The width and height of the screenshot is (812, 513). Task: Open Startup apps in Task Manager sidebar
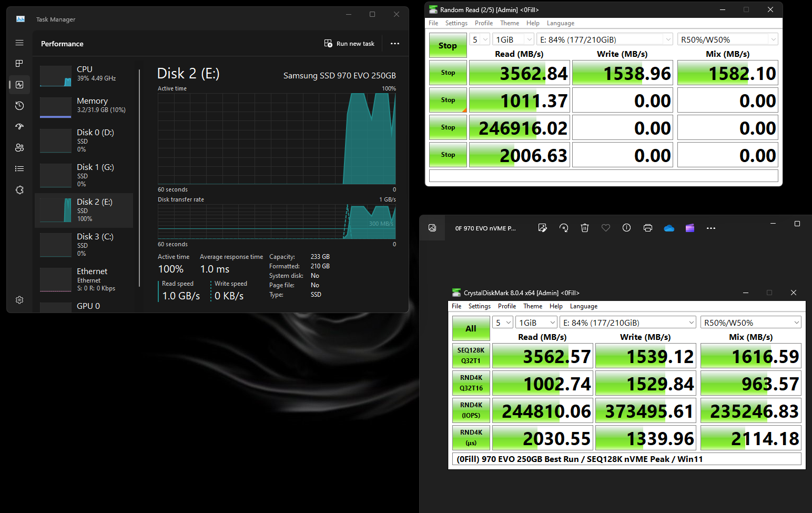(19, 126)
